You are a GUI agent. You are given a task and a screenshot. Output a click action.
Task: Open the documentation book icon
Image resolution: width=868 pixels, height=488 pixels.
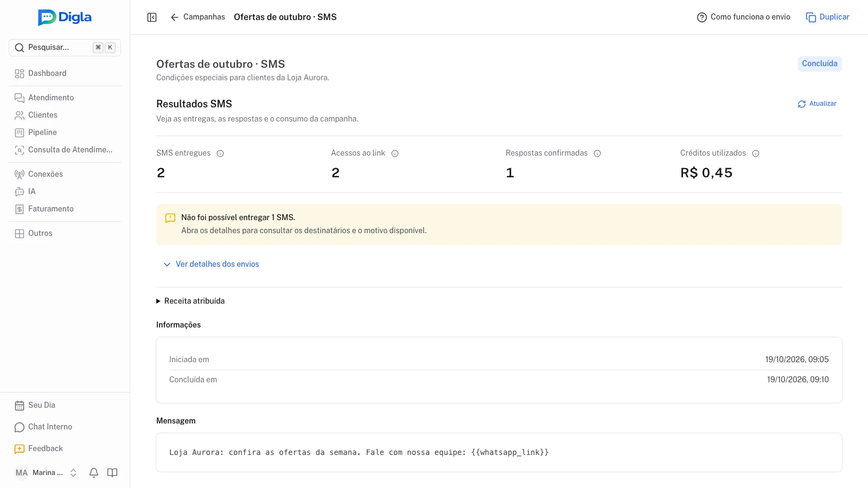[x=112, y=473]
